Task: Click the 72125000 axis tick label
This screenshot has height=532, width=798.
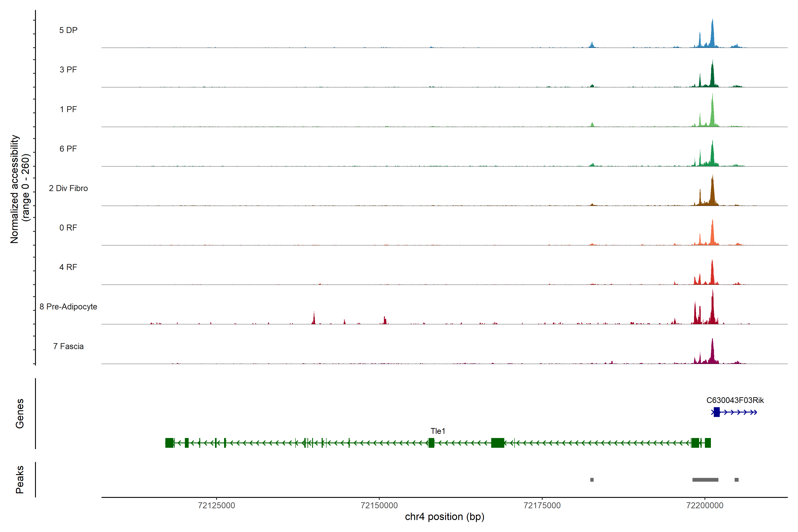Action: pyautogui.click(x=217, y=505)
